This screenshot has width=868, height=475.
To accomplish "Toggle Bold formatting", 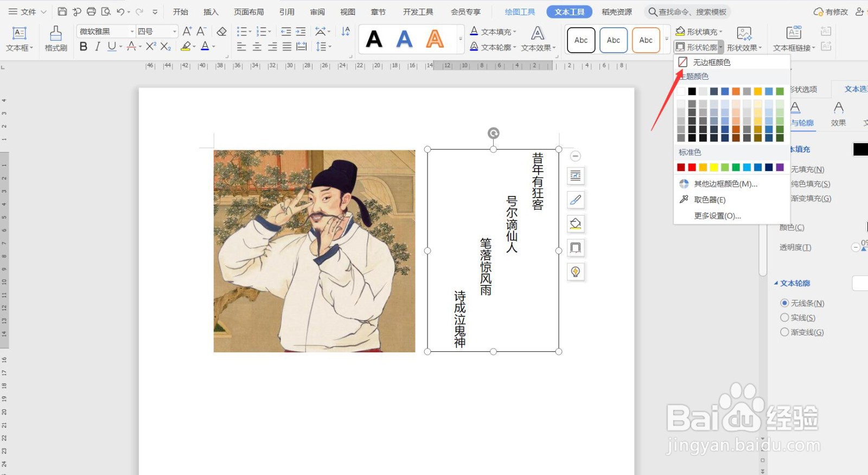I will tap(83, 47).
